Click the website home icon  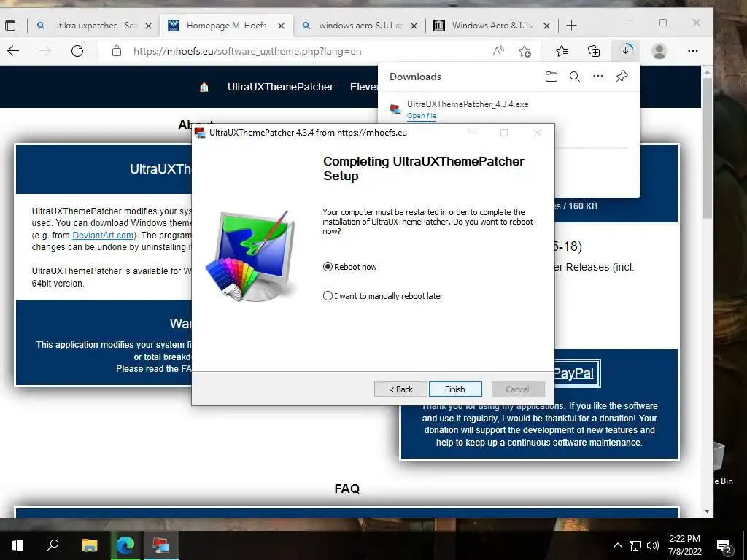pos(204,87)
